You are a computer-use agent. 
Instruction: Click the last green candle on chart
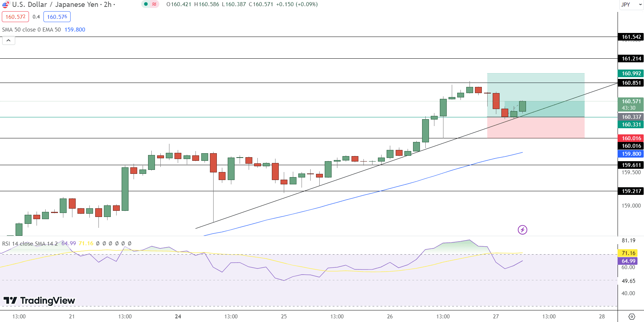[x=522, y=106]
